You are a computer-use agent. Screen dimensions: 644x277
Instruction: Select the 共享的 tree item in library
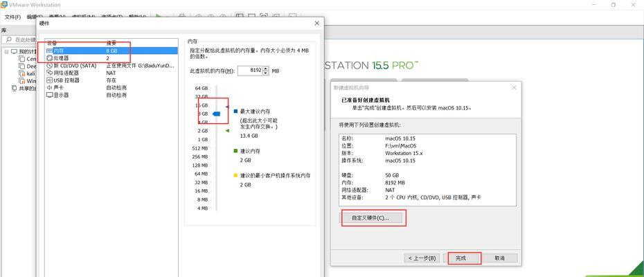pos(22,89)
